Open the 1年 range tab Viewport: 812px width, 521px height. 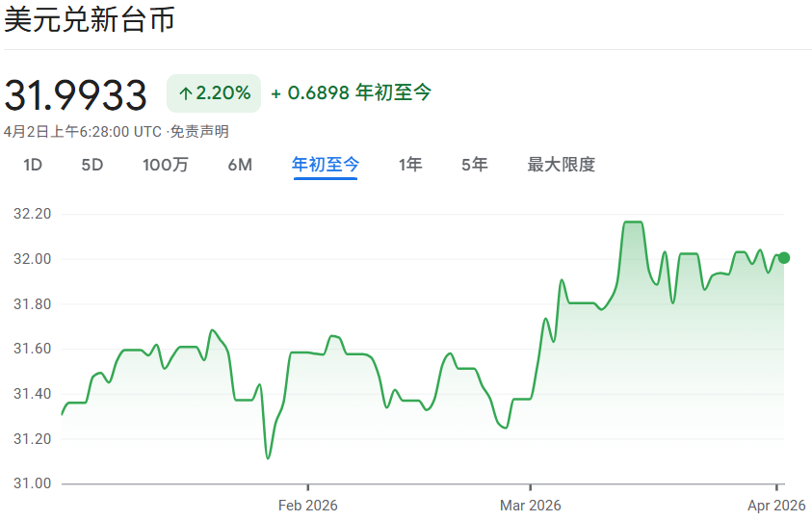point(410,165)
